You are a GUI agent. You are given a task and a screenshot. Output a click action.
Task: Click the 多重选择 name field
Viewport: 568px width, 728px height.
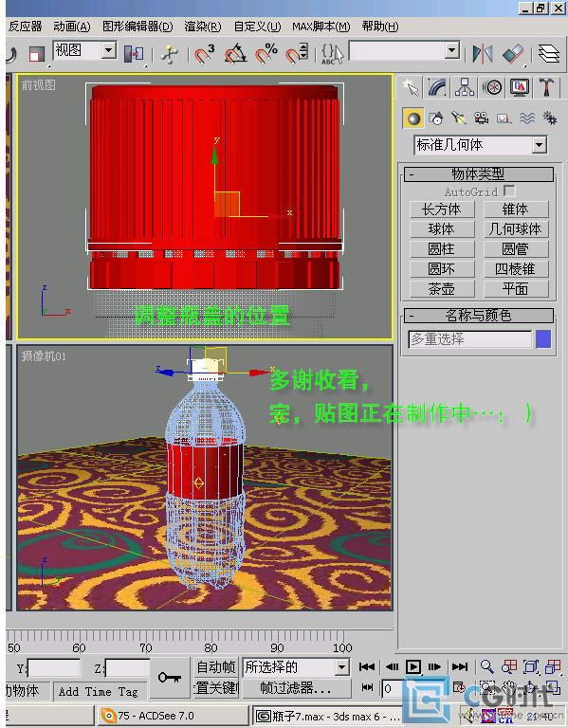coord(469,339)
